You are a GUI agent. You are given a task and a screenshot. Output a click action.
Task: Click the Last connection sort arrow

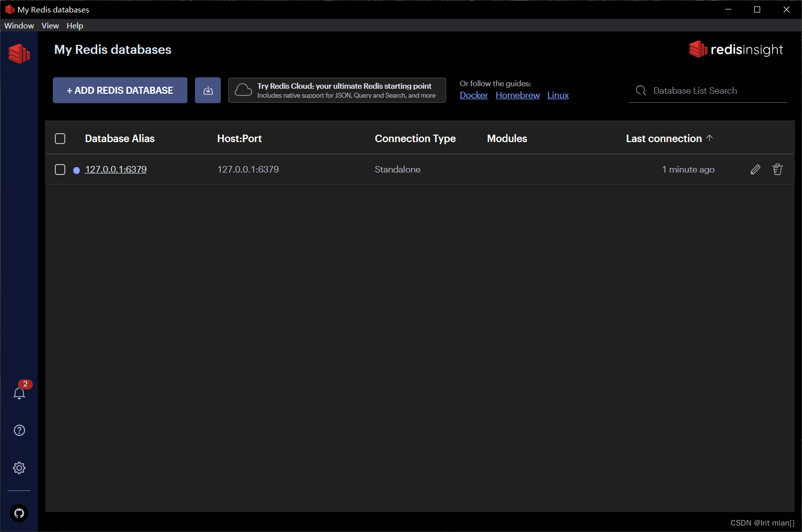coord(710,138)
